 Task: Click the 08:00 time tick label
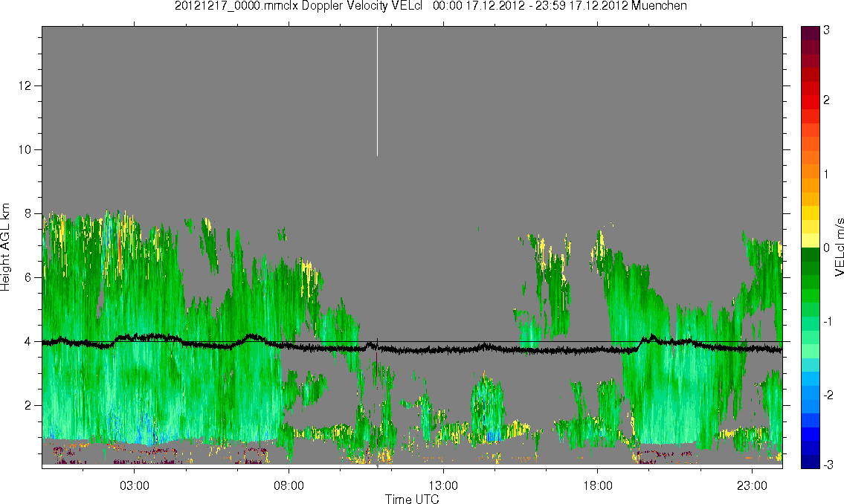(x=289, y=485)
